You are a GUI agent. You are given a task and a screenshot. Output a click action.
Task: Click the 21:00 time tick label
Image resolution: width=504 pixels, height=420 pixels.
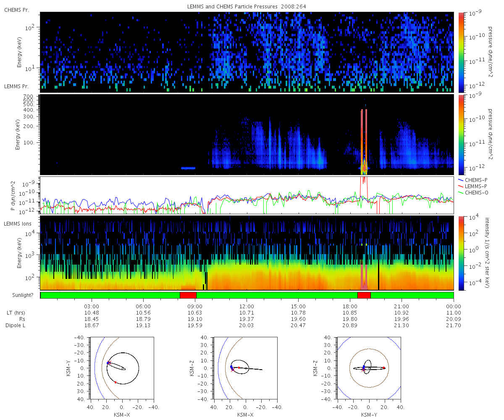click(x=402, y=307)
